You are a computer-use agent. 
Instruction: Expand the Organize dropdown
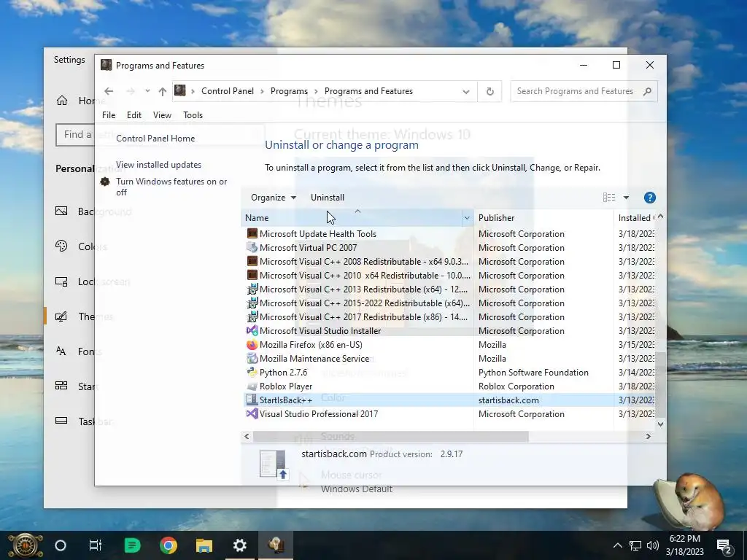coord(274,198)
